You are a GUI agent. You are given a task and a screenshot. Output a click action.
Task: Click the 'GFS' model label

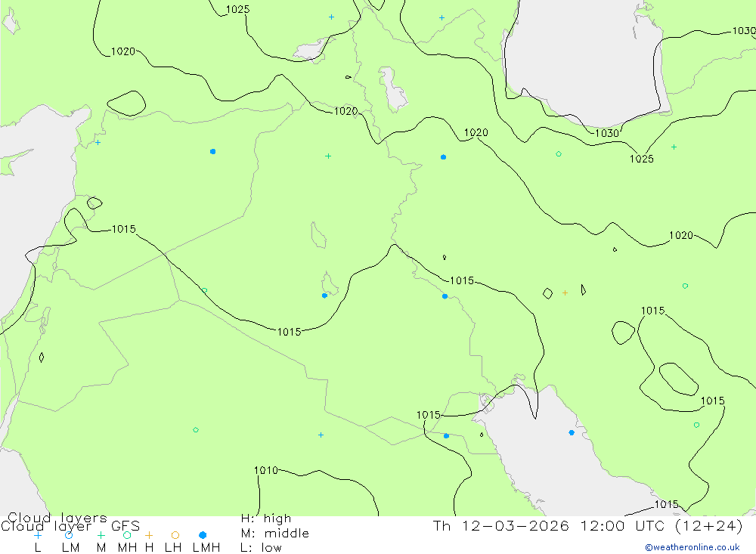point(125,526)
